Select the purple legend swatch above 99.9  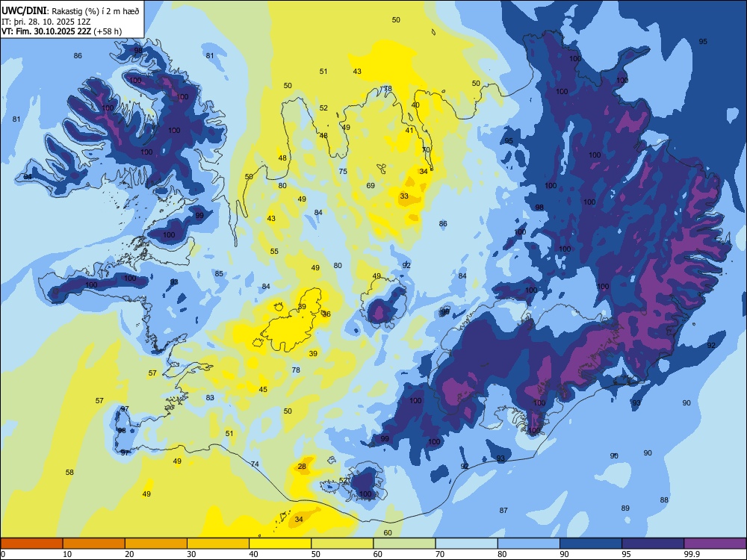(x=715, y=544)
